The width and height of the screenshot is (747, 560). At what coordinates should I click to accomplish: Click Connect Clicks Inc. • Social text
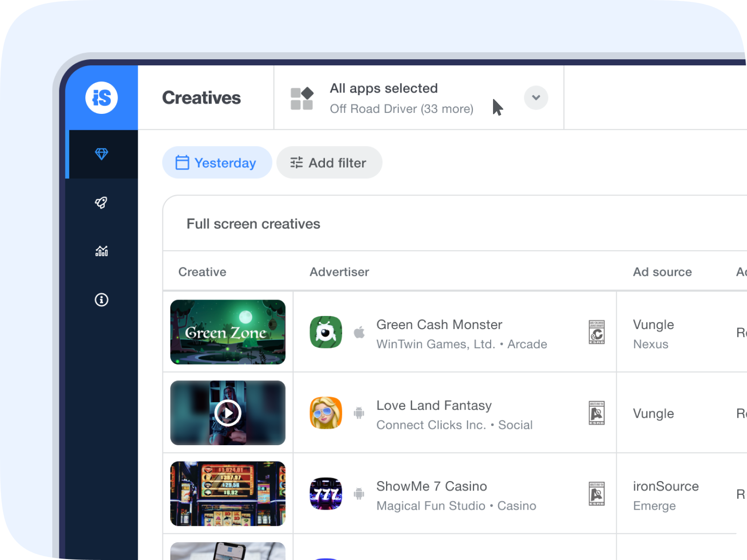[455, 425]
